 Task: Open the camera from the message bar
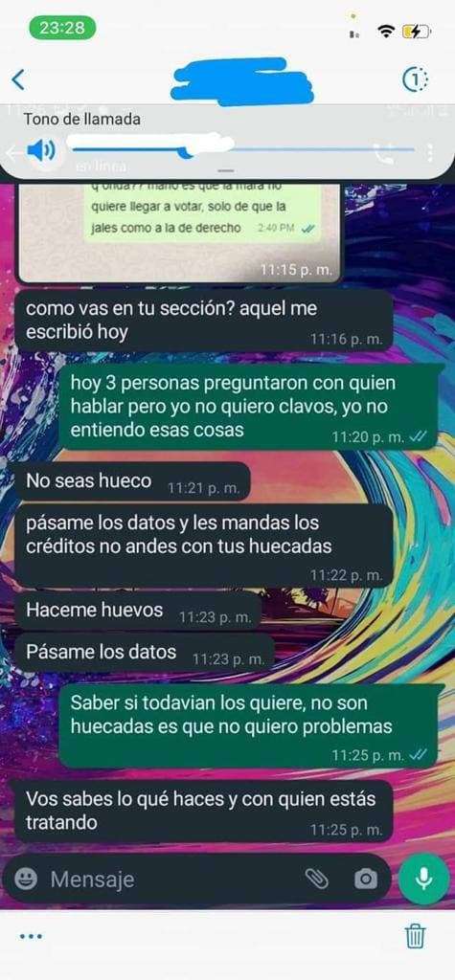366,880
